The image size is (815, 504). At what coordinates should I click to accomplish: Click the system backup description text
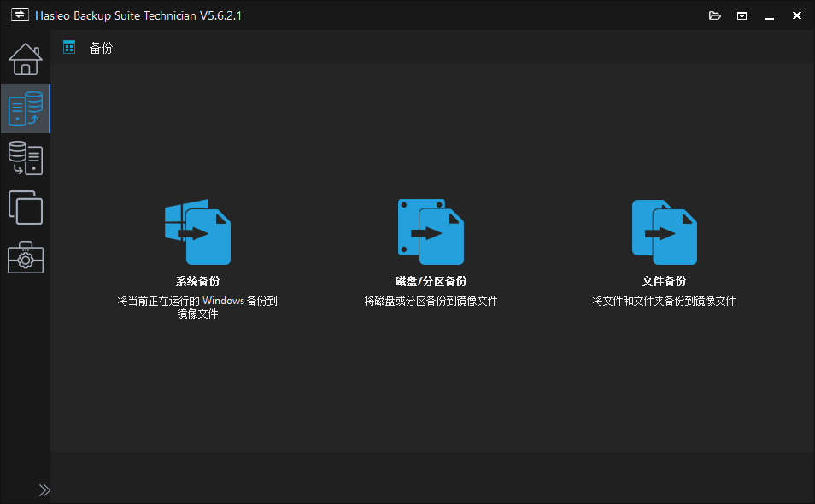click(x=197, y=308)
